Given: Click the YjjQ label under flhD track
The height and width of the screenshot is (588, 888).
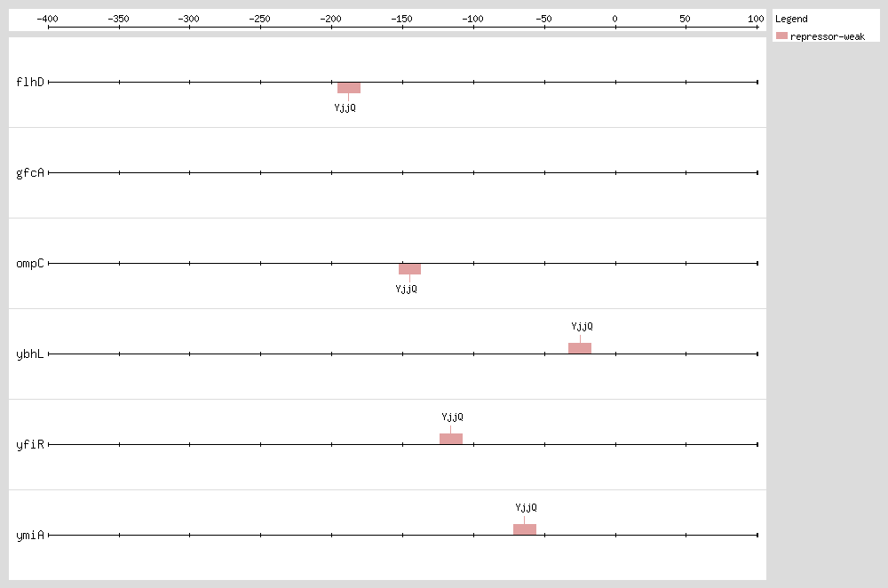Looking at the screenshot, I should point(345,107).
